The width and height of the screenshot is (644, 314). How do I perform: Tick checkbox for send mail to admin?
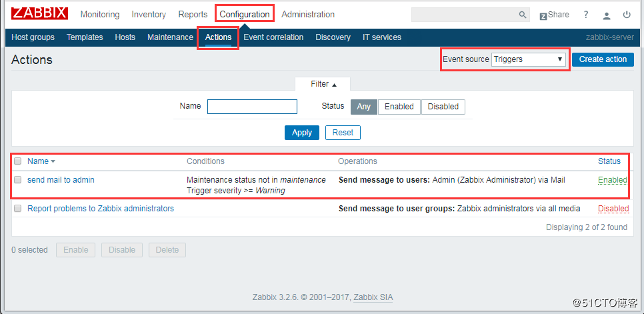pyautogui.click(x=17, y=180)
